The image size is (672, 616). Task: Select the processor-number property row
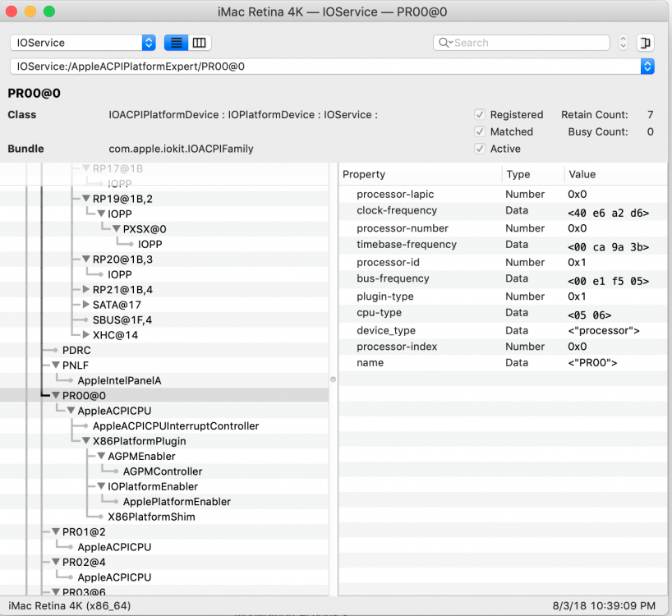pyautogui.click(x=503, y=228)
